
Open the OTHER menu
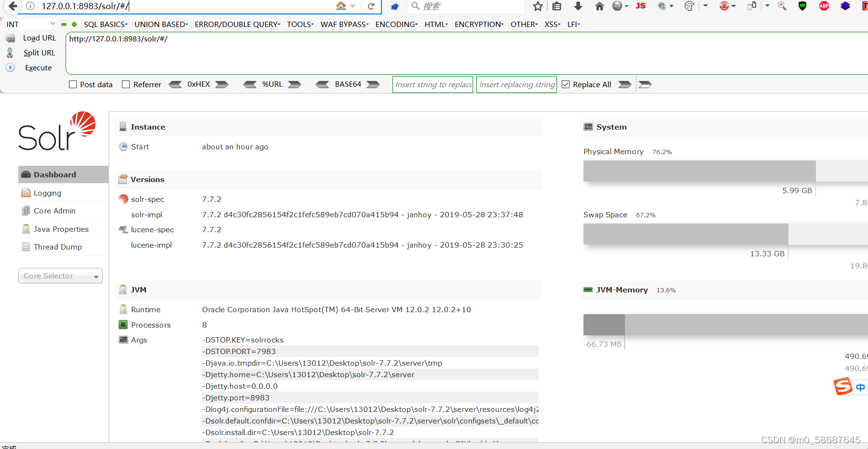[524, 24]
